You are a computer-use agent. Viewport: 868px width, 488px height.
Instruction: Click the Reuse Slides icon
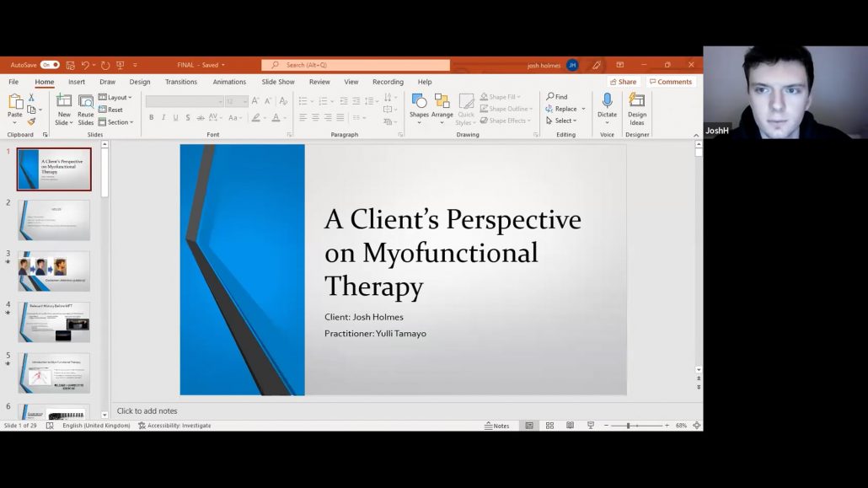tap(86, 108)
